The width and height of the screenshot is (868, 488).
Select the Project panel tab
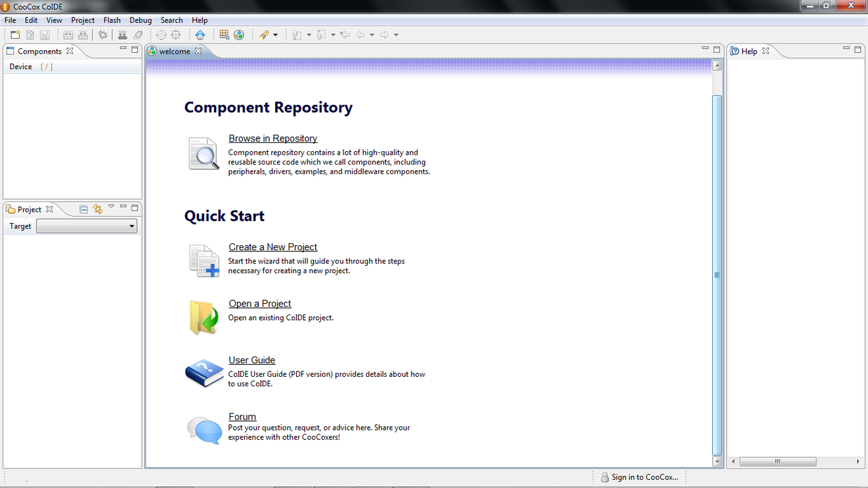pos(29,209)
